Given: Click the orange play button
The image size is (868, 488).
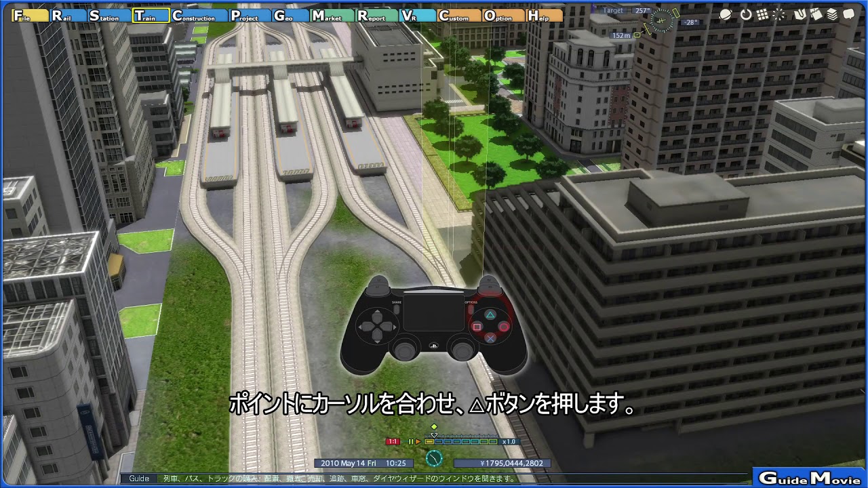Looking at the screenshot, I should pos(418,442).
